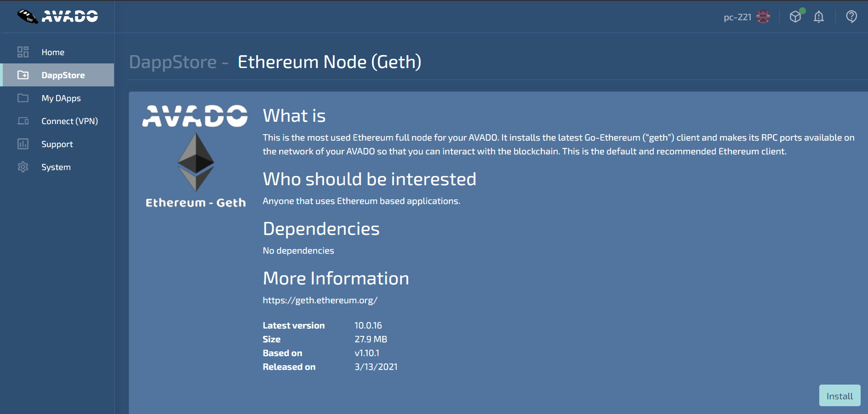This screenshot has width=868, height=414.
Task: Open My DApps menu item
Action: tap(61, 98)
